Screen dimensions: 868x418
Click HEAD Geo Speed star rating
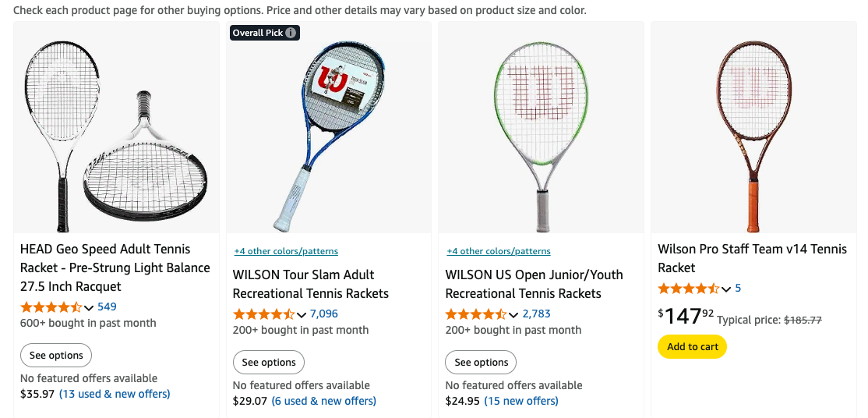click(x=51, y=307)
